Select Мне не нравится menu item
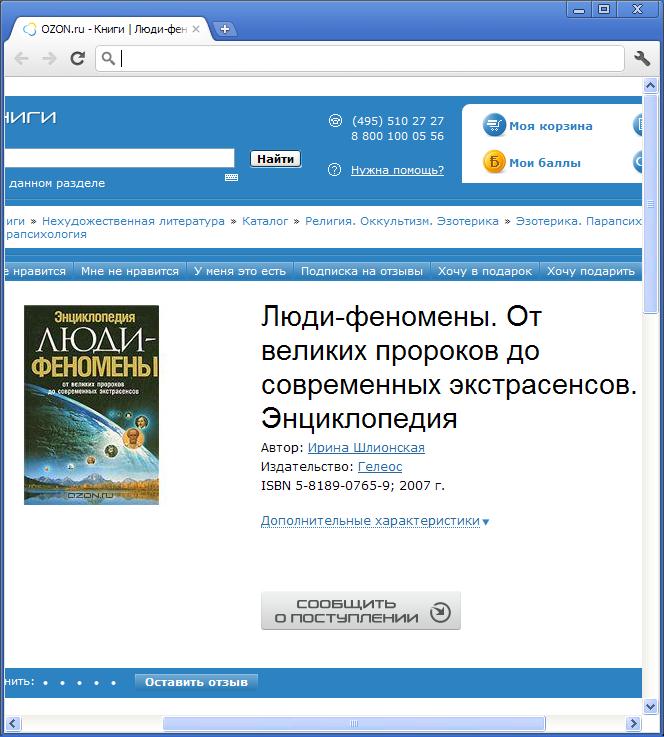This screenshot has width=664, height=737. pos(130,271)
